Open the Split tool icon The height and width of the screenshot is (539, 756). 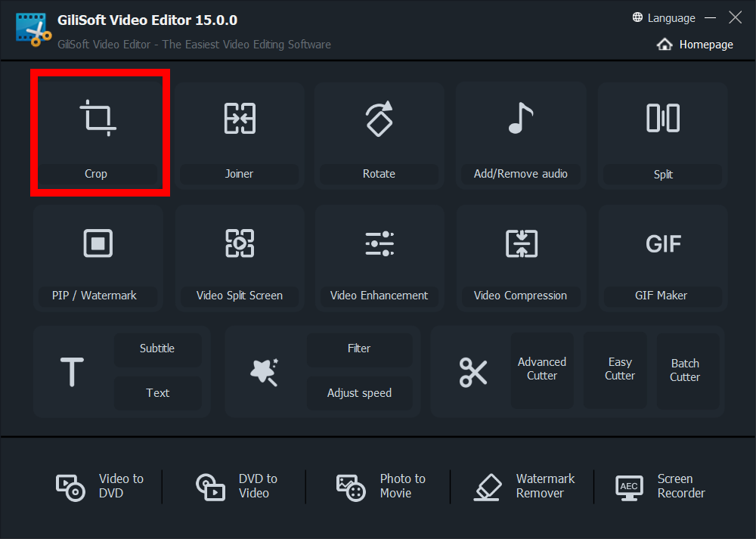coord(663,118)
